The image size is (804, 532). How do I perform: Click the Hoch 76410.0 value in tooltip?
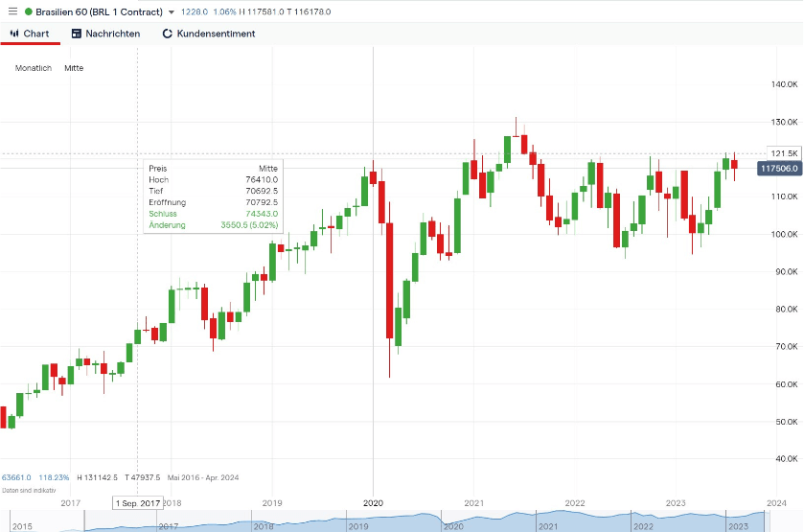pyautogui.click(x=262, y=179)
